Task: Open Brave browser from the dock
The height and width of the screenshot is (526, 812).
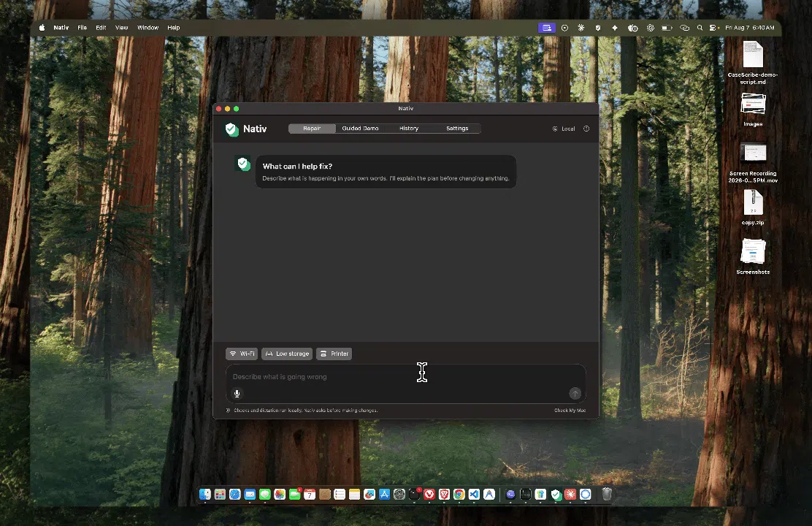Action: (444, 495)
